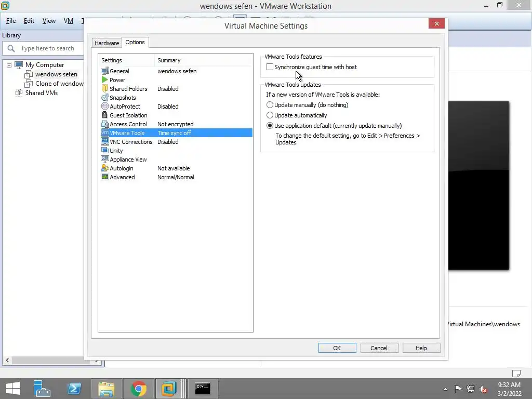The height and width of the screenshot is (399, 532).
Task: Click the Unity icon
Action: tap(105, 150)
